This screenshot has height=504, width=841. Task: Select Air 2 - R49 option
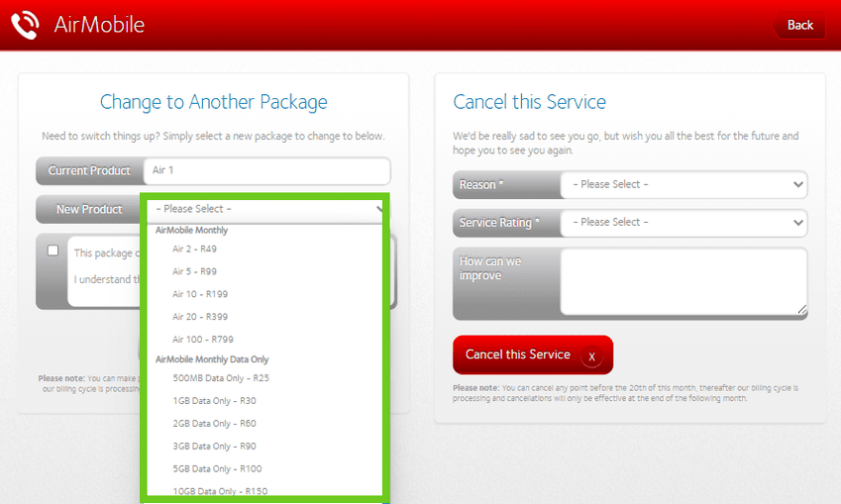pos(194,249)
